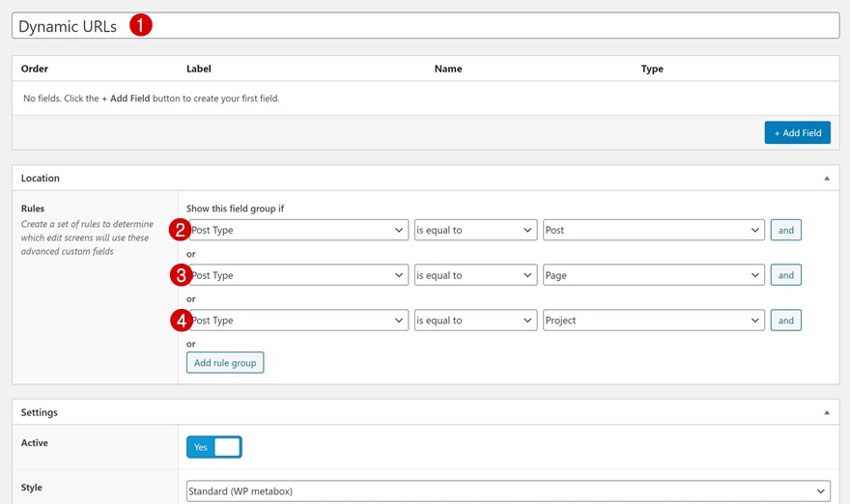
Task: Click the + Add Field button
Action: point(797,132)
